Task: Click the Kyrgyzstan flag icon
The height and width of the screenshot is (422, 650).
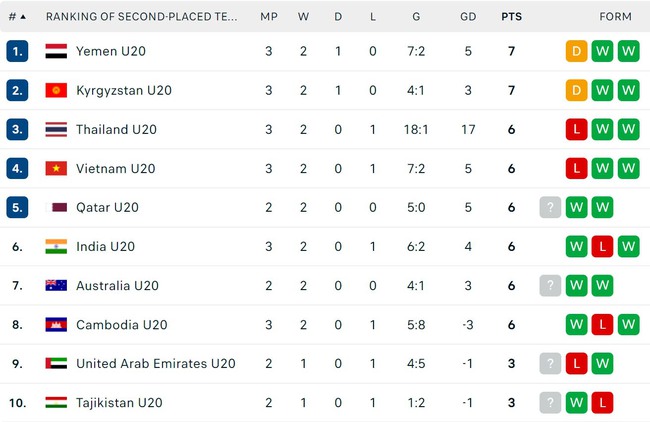Action: [x=56, y=90]
